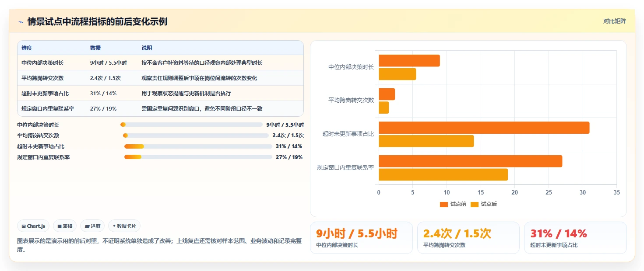Click the footnote starting 图表展示的是演示用的前后对照
The width and height of the screenshot is (644, 271).
coord(159,245)
